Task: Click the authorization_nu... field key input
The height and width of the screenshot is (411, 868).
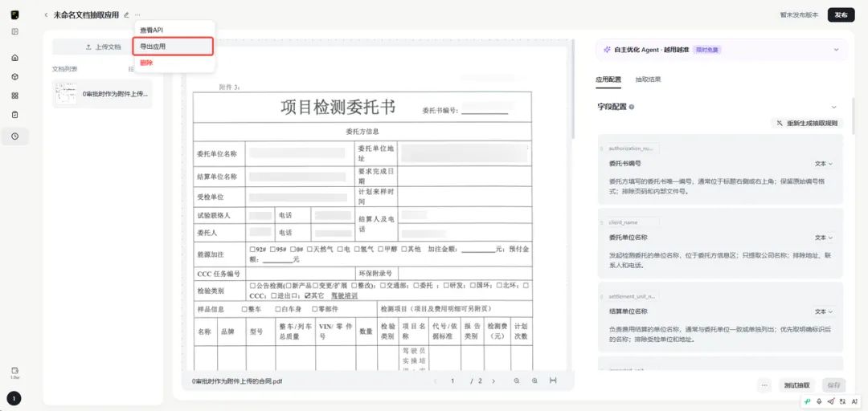Action: pyautogui.click(x=633, y=149)
